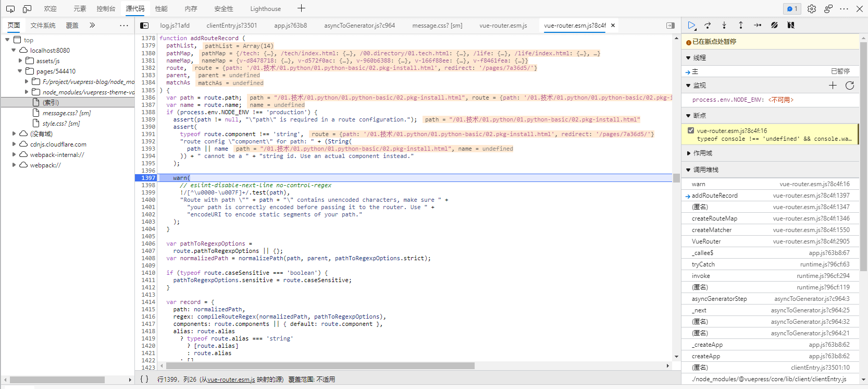Click the vue-router.esm.js source map link
Image resolution: width=868 pixels, height=389 pixels.
(231, 380)
